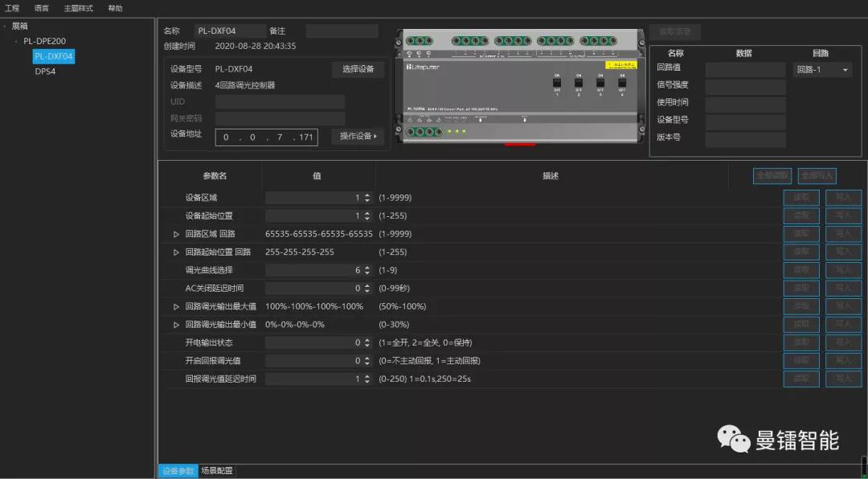
Task: Click the 全部读取 button
Action: (x=772, y=175)
